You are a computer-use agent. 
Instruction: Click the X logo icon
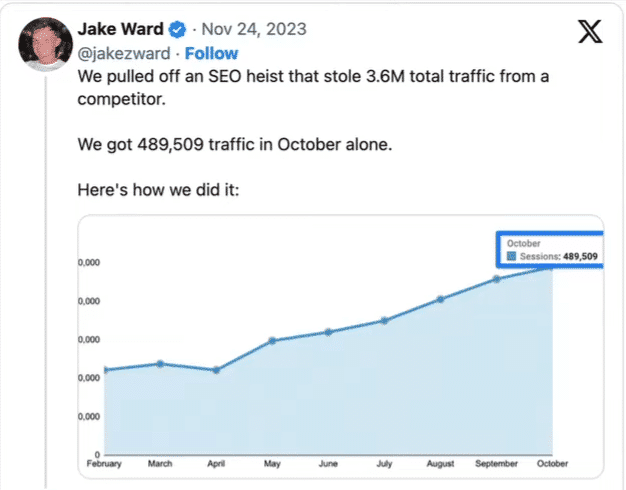(x=589, y=32)
